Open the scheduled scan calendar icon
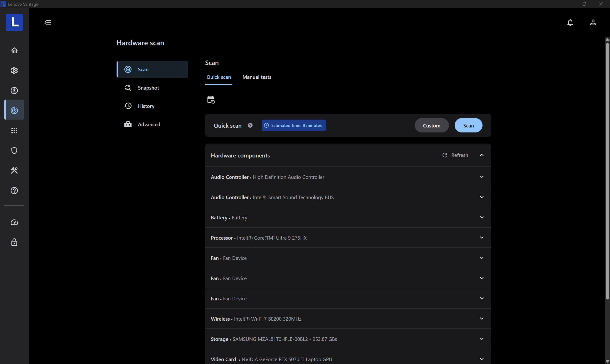The width and height of the screenshot is (610, 364). [x=211, y=100]
